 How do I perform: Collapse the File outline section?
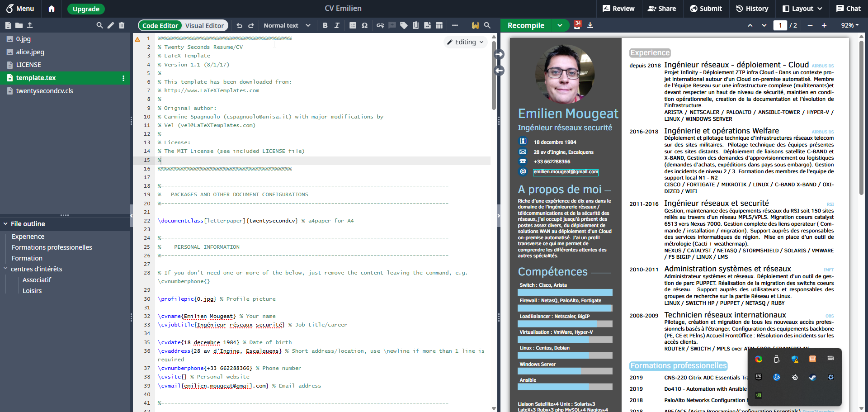[5, 224]
